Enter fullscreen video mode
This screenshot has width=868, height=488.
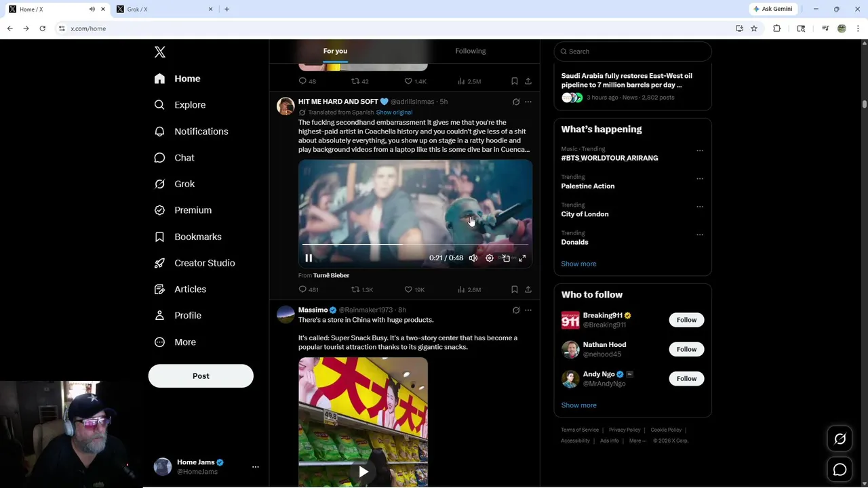coord(522,258)
